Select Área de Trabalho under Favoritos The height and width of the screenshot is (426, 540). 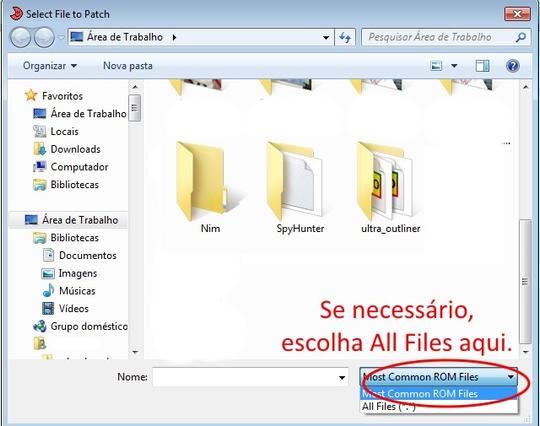coord(88,113)
